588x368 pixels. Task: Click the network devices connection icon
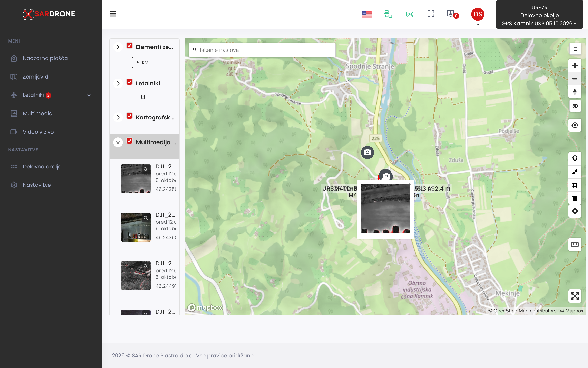tap(388, 14)
